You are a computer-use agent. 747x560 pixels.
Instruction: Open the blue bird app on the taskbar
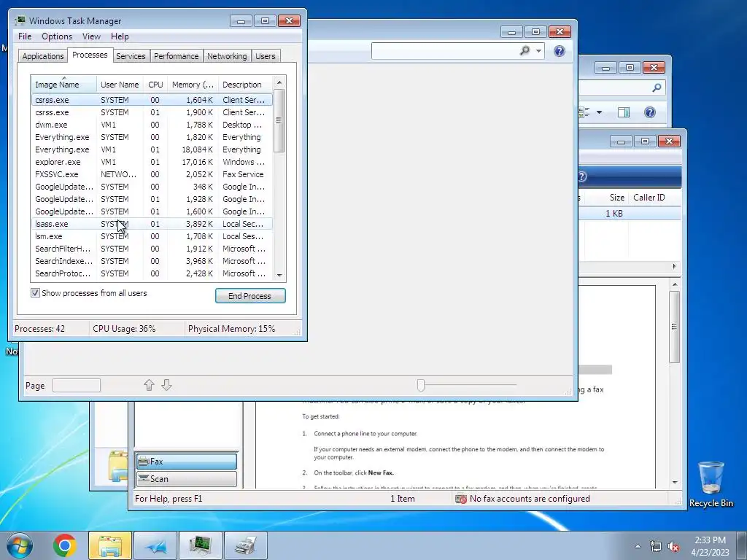click(155, 545)
